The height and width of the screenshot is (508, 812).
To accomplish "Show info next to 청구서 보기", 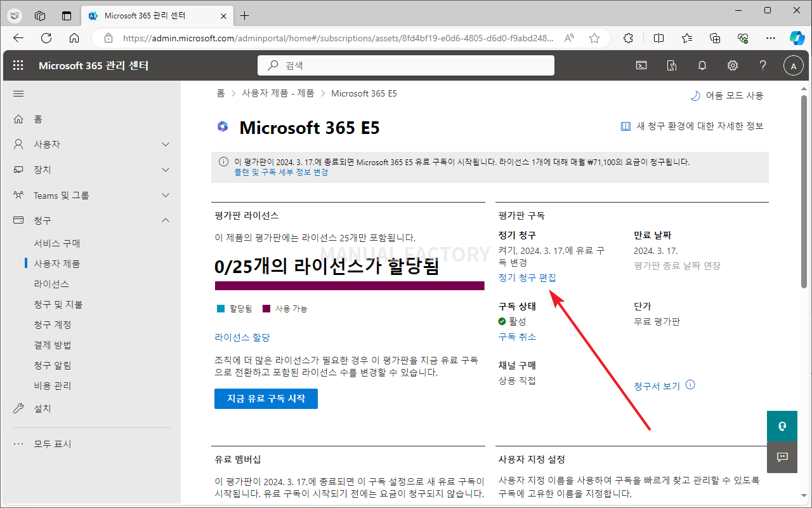I will [690, 385].
